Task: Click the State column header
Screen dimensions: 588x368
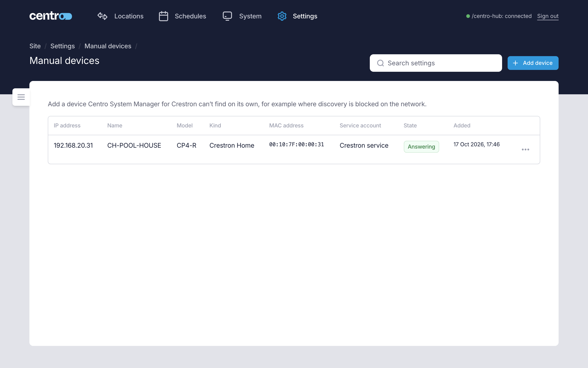Action: [x=410, y=126]
